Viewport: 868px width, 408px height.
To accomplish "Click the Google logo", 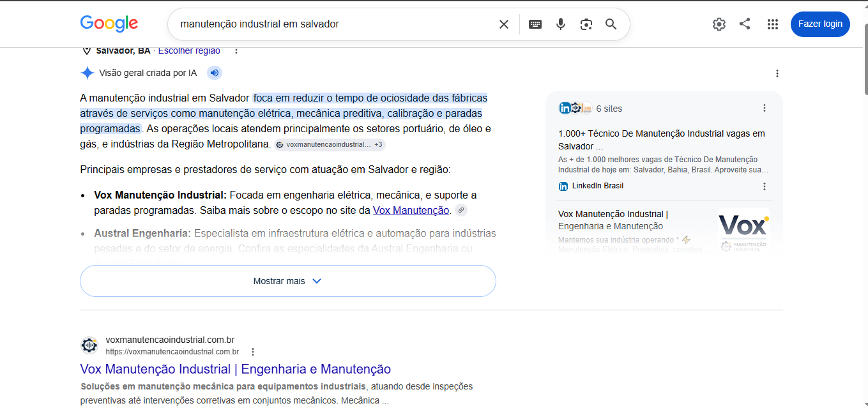I will tap(109, 24).
